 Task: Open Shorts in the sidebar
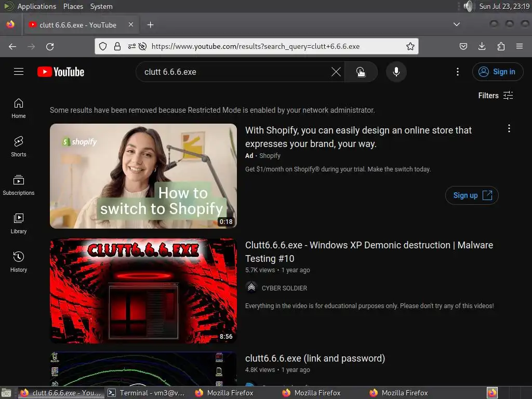point(19,147)
